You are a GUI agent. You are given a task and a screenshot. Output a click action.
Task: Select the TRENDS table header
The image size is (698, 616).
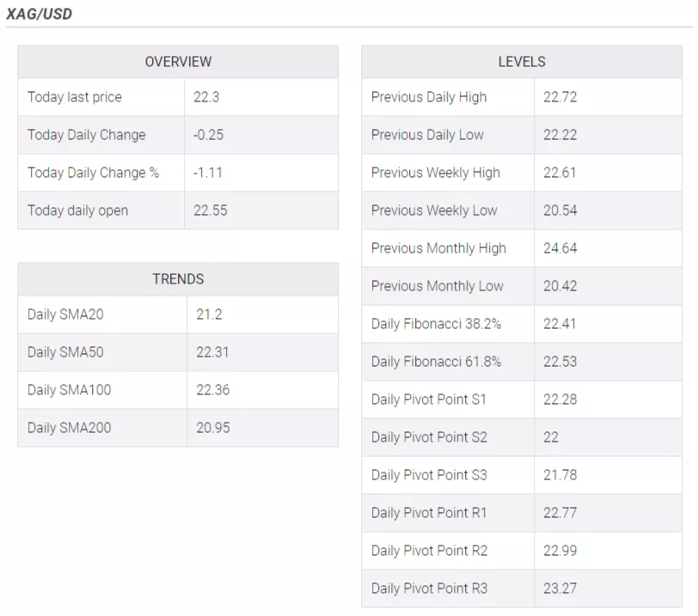pos(178,279)
